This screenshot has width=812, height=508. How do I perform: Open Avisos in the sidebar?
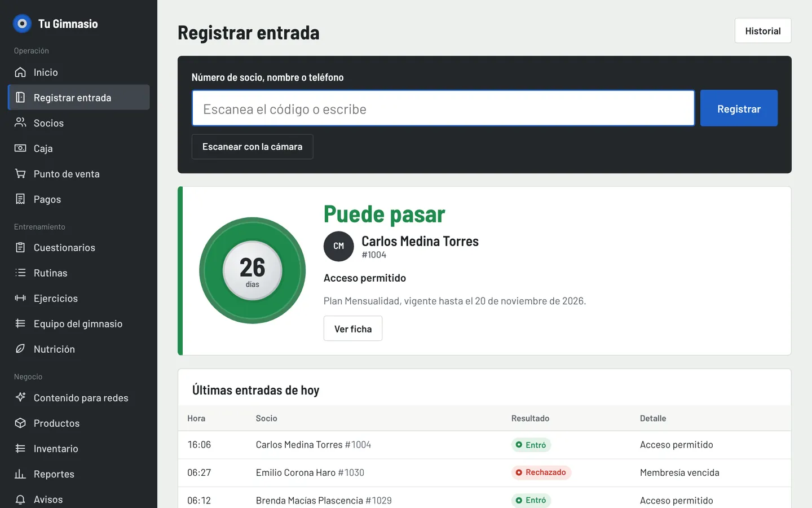point(79,498)
